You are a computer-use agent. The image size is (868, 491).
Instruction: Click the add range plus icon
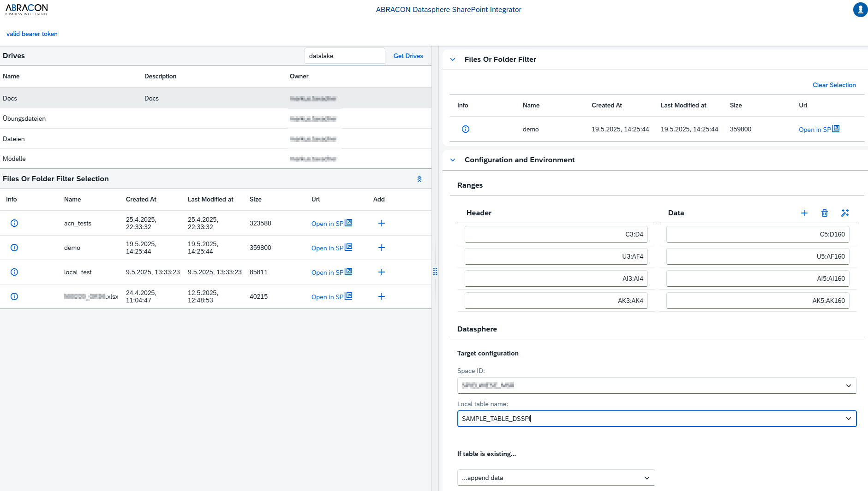[804, 213]
